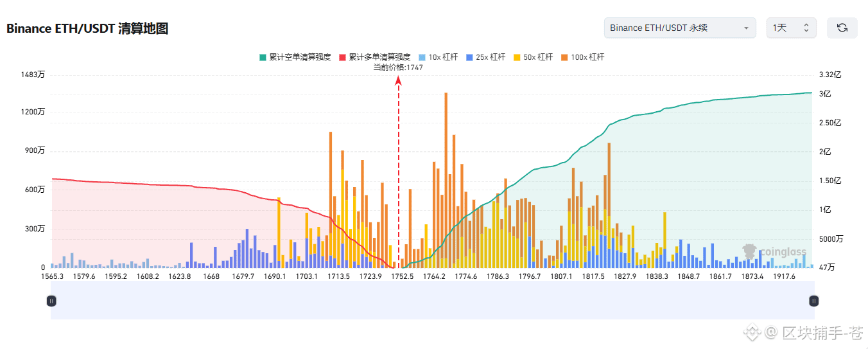The height and width of the screenshot is (349, 868).
Task: Toggle 累计多单清算强度 legend series
Action: tap(375, 57)
